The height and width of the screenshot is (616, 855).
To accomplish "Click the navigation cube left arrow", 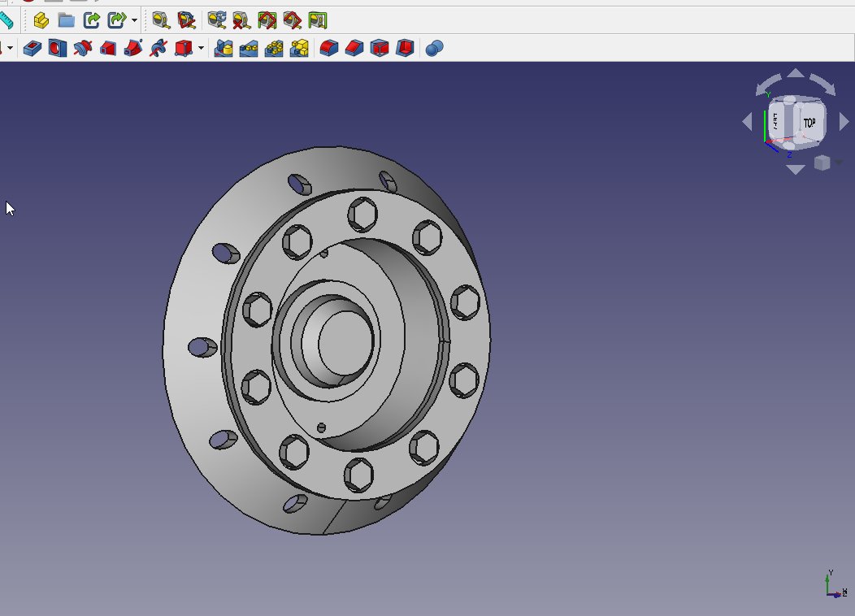I will point(748,121).
